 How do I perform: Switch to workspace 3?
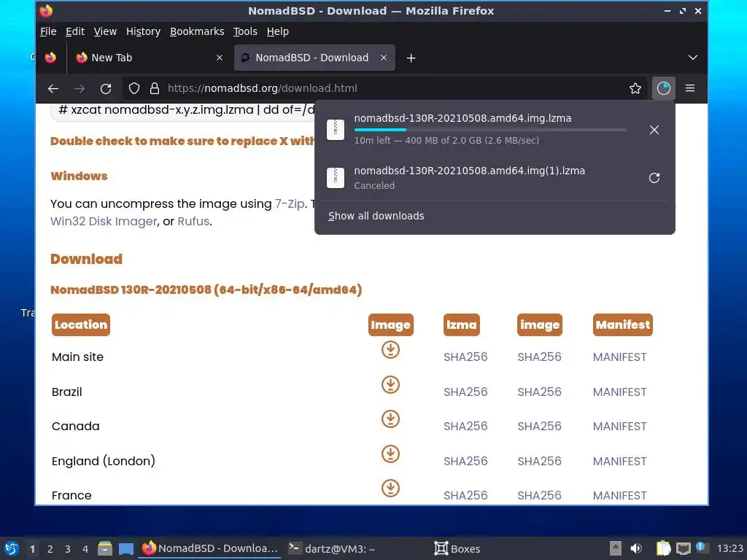(68, 549)
